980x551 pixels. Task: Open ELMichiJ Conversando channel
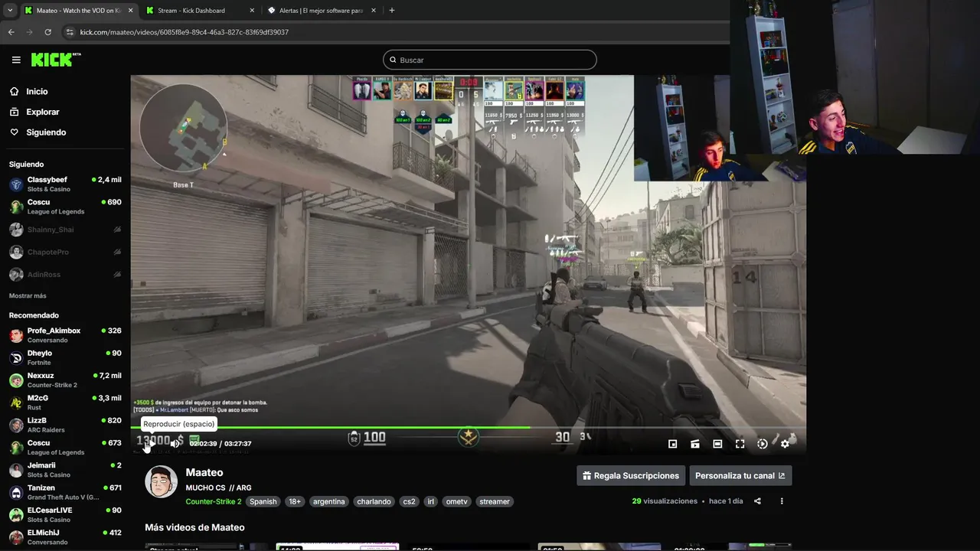pyautogui.click(x=65, y=536)
